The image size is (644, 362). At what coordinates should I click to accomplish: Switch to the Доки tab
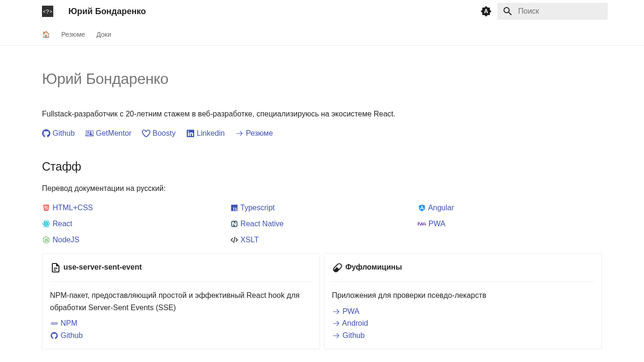pos(104,34)
